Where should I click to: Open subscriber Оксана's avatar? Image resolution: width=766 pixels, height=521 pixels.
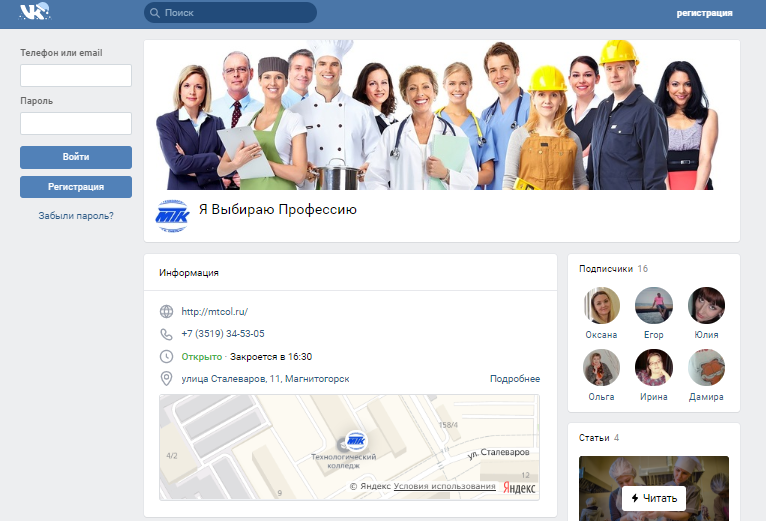[601, 305]
